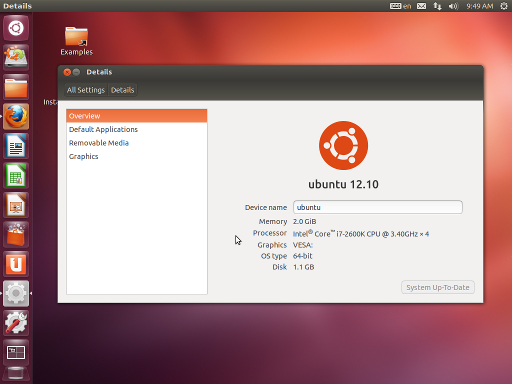
Task: Click the Ubuntu logo in Overview
Action: pyautogui.click(x=343, y=145)
